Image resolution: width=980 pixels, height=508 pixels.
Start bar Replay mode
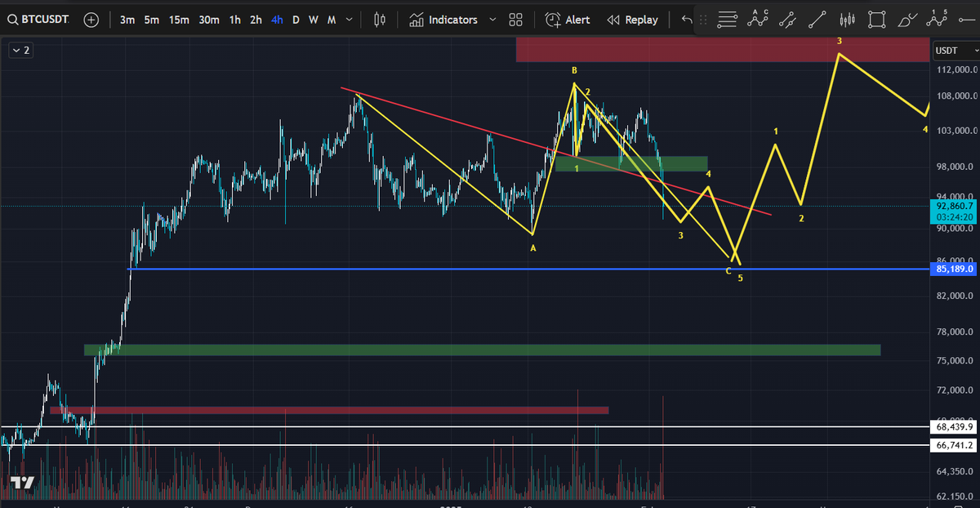(633, 19)
